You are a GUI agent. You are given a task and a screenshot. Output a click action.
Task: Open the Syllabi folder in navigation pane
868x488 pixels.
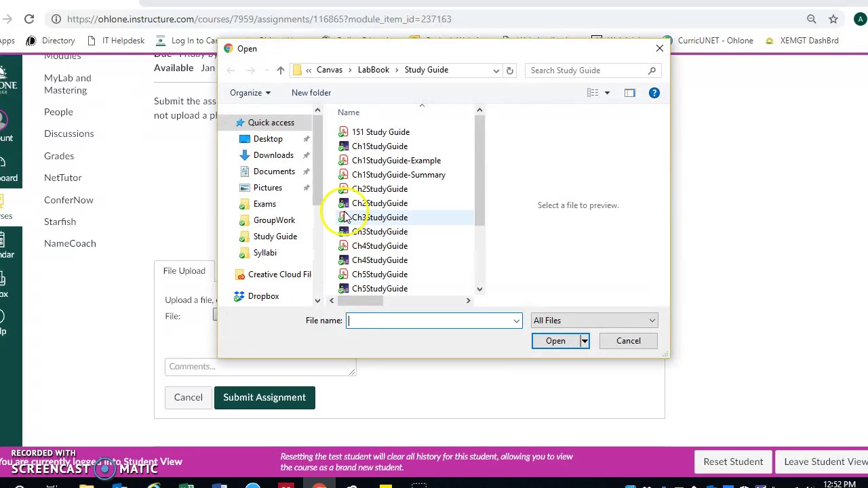[265, 253]
